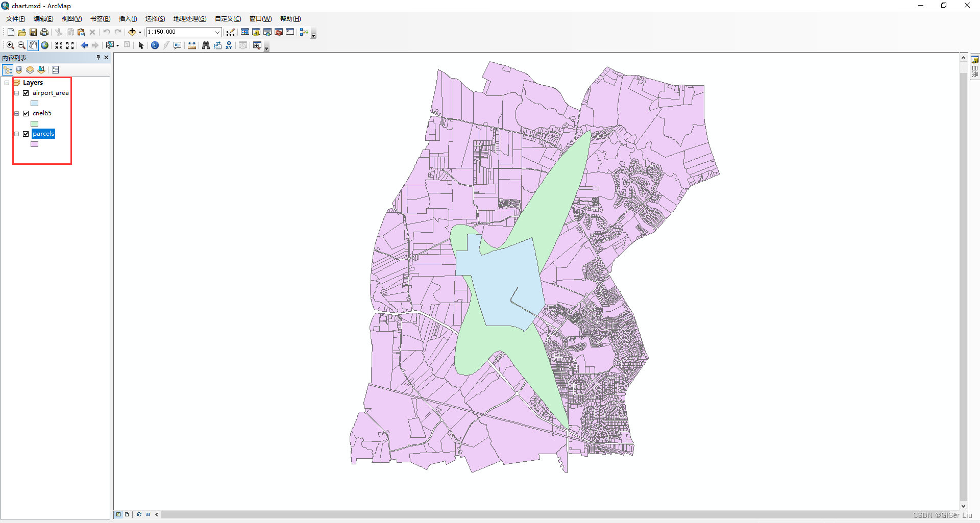Viewport: 980px width, 523px height.
Task: Click the Fixed Zoom In icon
Action: (59, 45)
